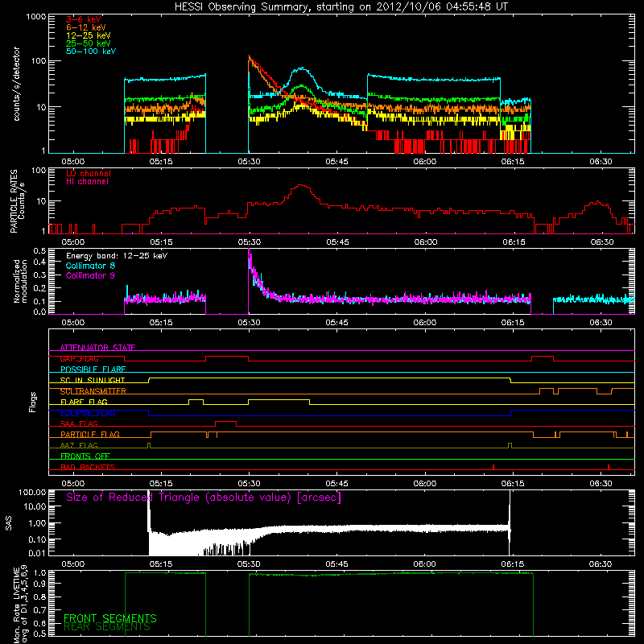The width and height of the screenshot is (644, 644).
Task: Click the HI channel legend label
Action: pyautogui.click(x=87, y=182)
